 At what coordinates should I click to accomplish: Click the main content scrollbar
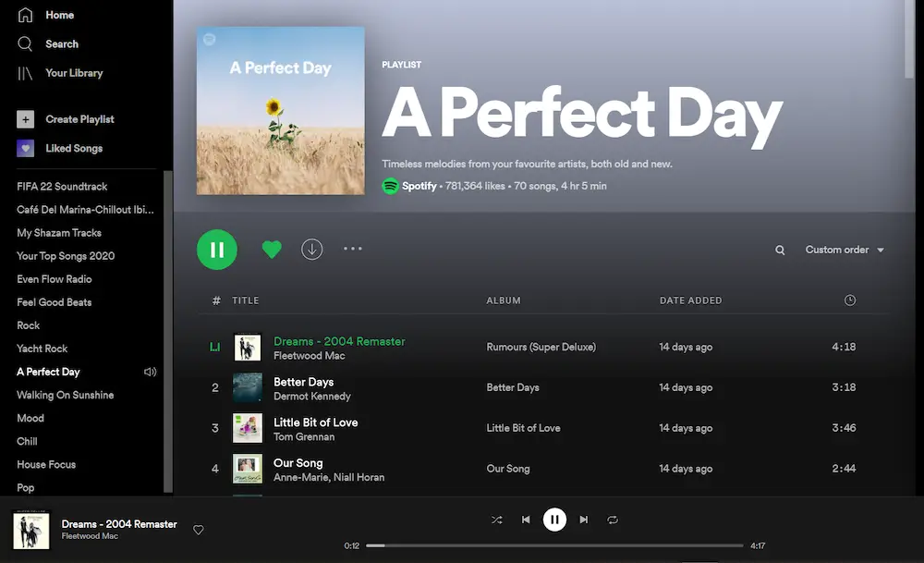click(909, 39)
